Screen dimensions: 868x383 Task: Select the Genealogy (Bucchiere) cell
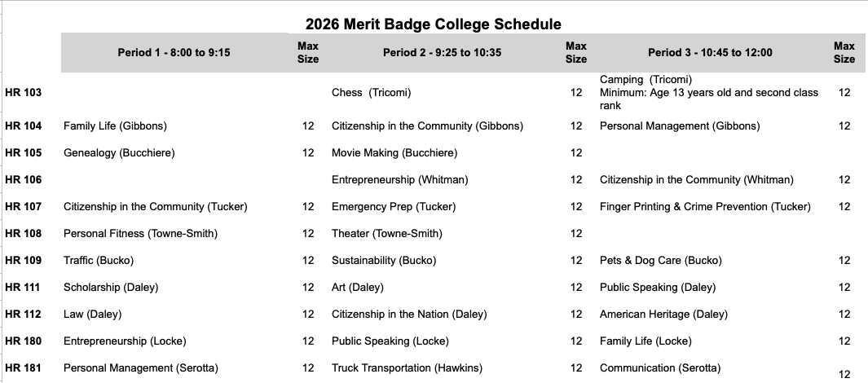tap(119, 153)
